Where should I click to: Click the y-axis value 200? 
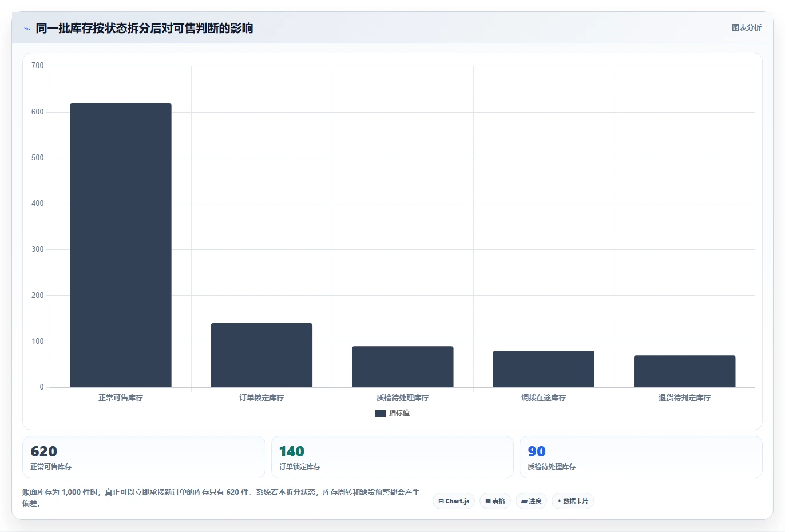pos(38,296)
